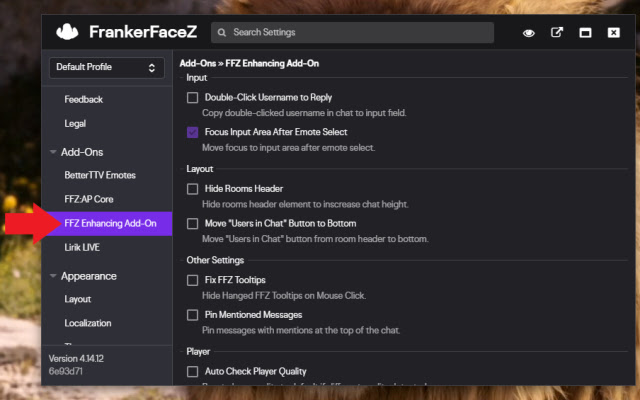The image size is (640, 400).
Task: Enable Double-Click Username to Reply
Action: [x=193, y=98]
